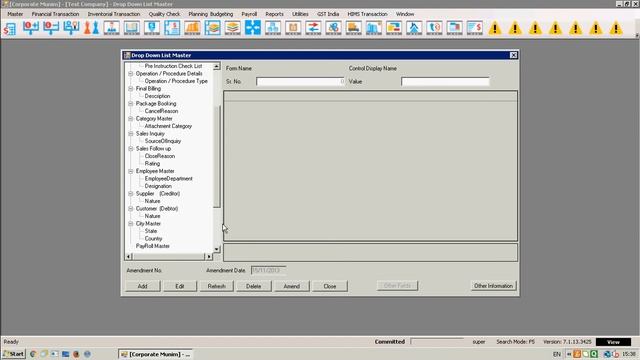
Task: Select State under City Master
Action: [x=151, y=231]
